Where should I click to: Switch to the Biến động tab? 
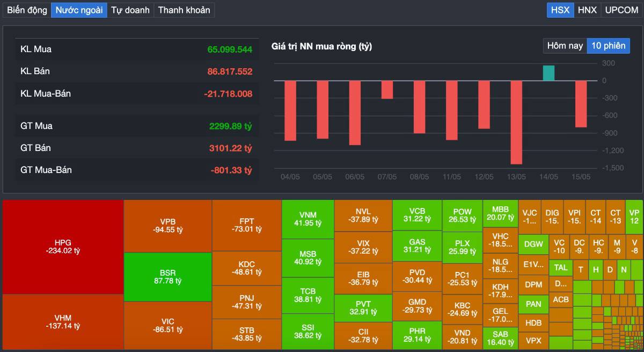pos(27,10)
